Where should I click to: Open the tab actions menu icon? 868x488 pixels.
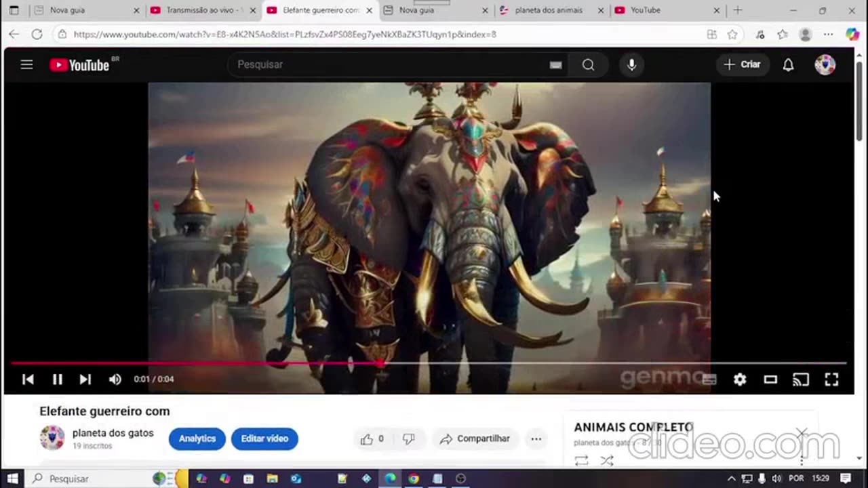point(14,10)
